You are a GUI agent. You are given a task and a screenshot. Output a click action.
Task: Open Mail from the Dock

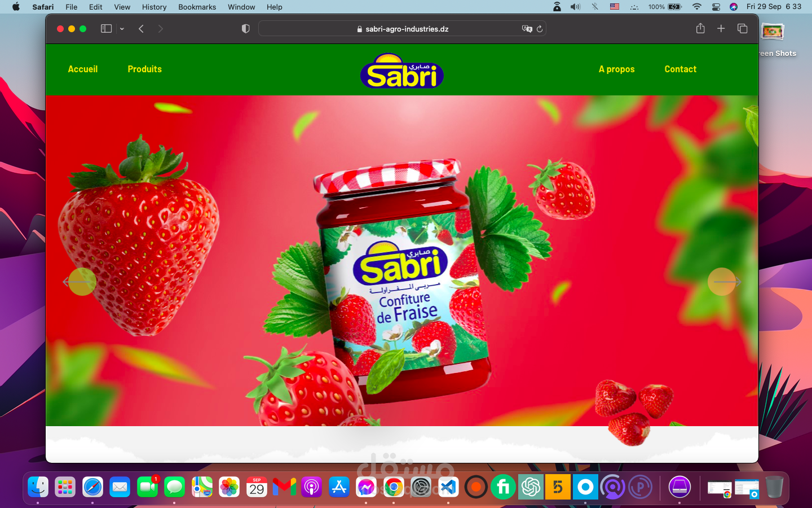[x=120, y=487]
